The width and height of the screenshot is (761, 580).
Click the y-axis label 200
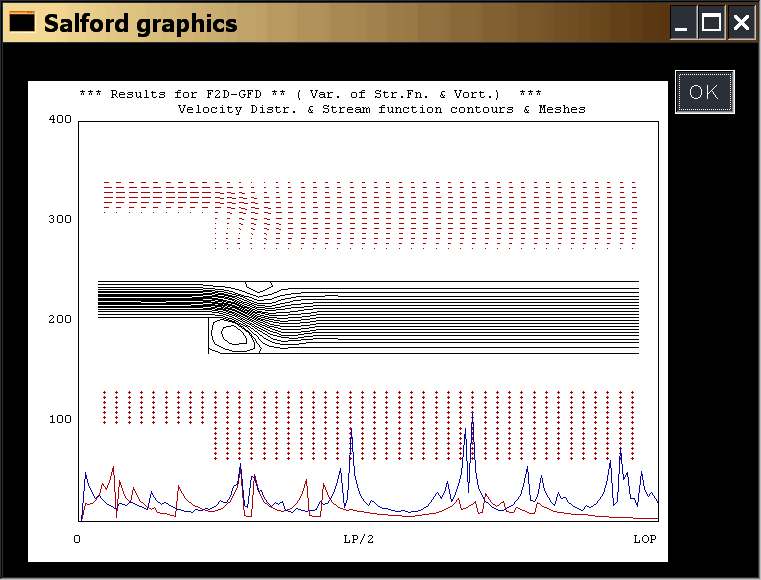(60, 319)
